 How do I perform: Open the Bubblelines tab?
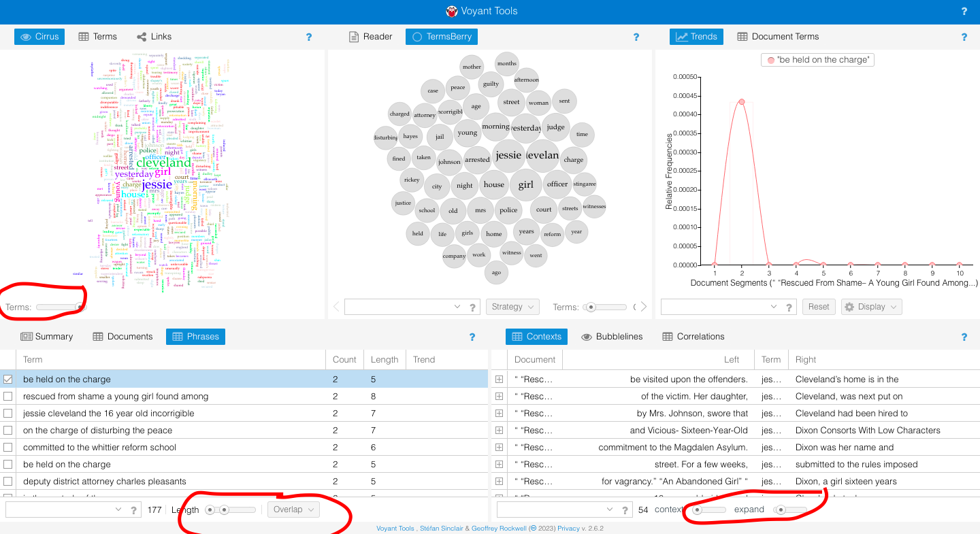coord(611,336)
